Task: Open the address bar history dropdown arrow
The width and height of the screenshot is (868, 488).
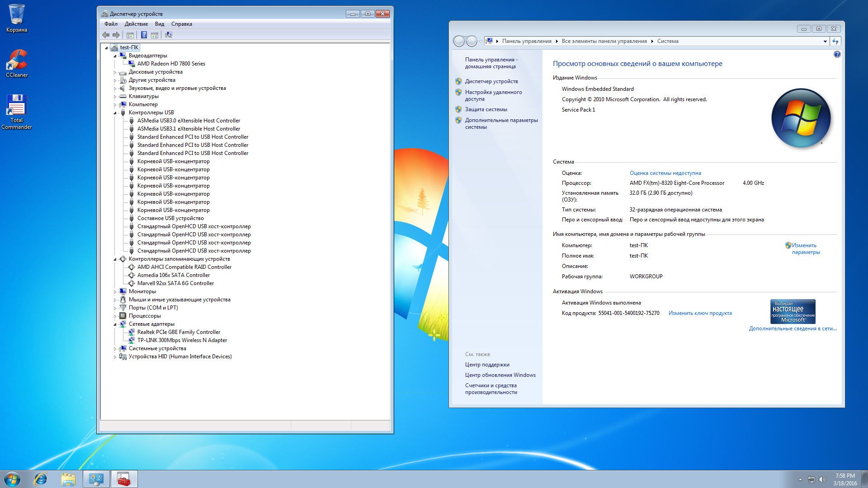Action: tap(825, 41)
